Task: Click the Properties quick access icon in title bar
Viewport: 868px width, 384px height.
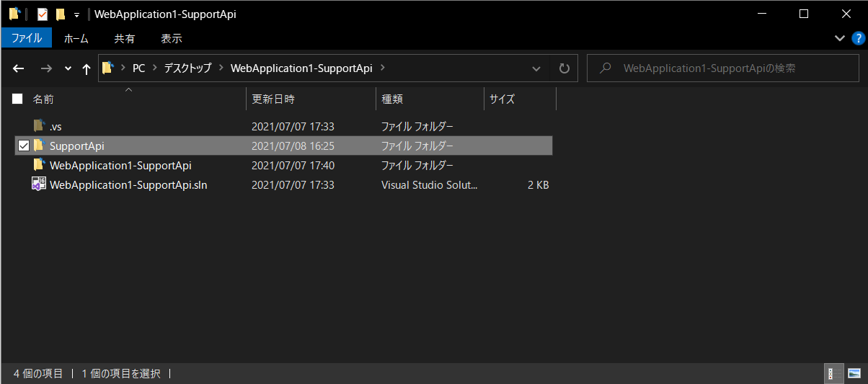Action: pyautogui.click(x=43, y=14)
